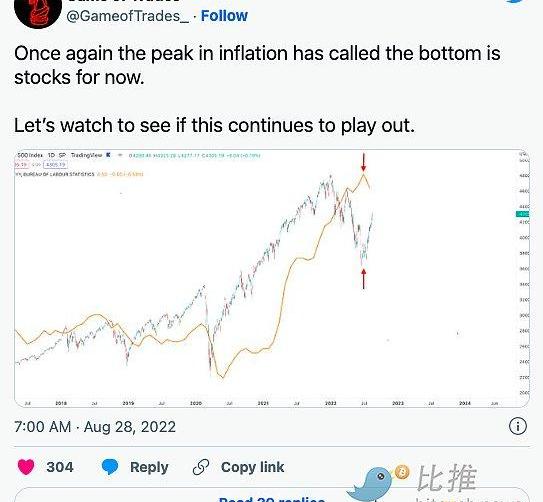The height and width of the screenshot is (502, 543).
Task: Click the chain link copy icon
Action: tap(201, 467)
